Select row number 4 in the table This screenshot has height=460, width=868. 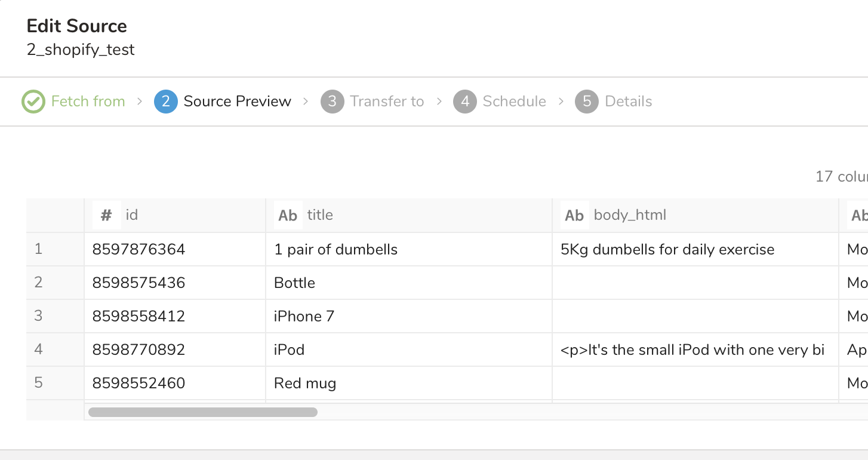point(39,349)
